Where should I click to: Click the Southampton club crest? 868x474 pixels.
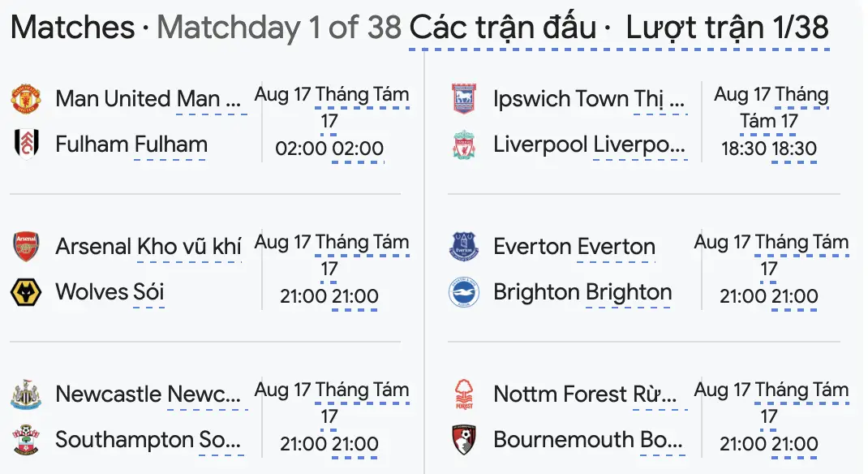click(26, 440)
